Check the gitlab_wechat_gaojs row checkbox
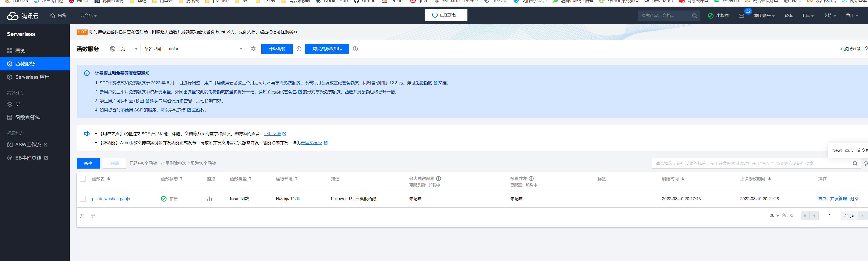 click(x=83, y=199)
